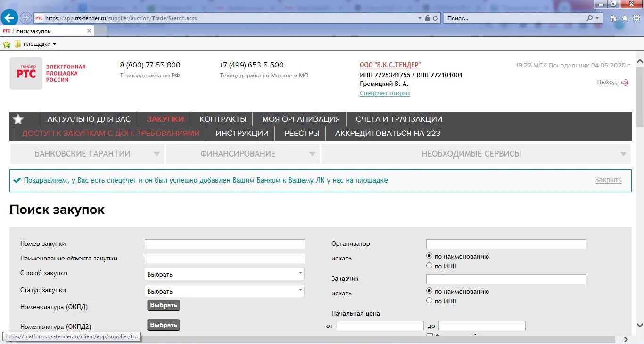This screenshot has height=344, width=644.
Task: Click the page vertical scrollbar down arrow
Action: point(640,326)
